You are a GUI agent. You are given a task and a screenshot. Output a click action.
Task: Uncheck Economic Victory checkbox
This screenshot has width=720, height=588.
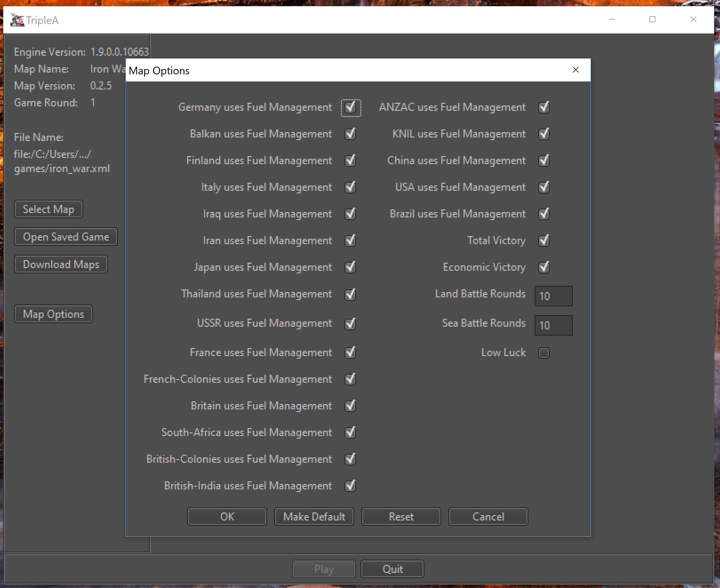click(x=544, y=267)
